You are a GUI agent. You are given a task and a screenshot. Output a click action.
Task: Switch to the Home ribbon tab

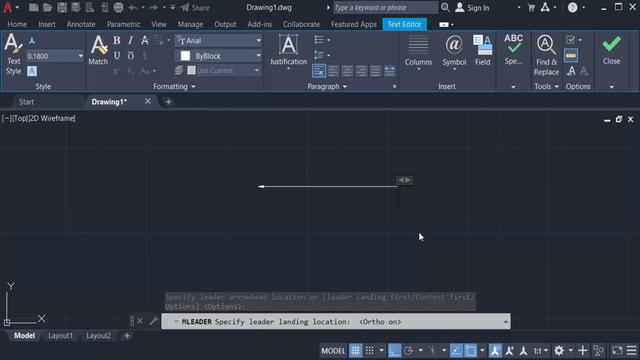pos(17,24)
